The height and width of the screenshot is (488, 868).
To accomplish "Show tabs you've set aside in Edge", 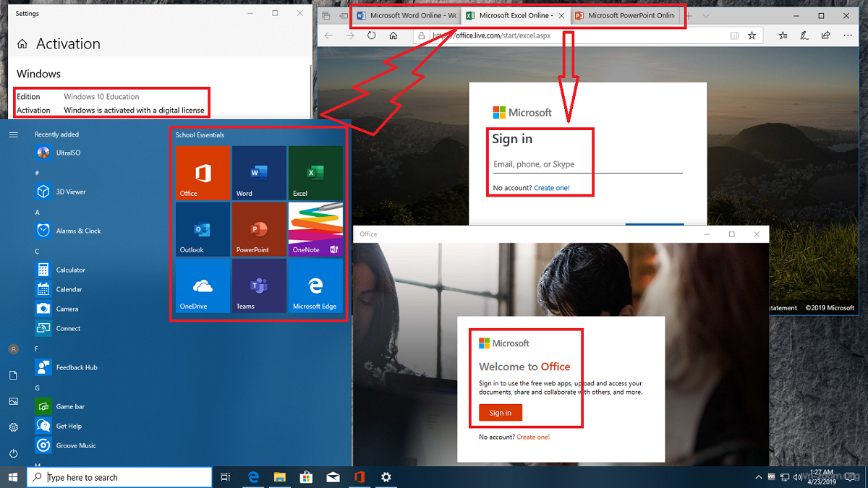I will (x=325, y=15).
